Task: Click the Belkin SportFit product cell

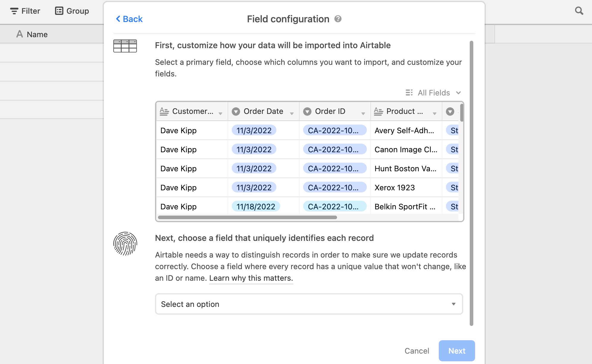Action: 406,206
